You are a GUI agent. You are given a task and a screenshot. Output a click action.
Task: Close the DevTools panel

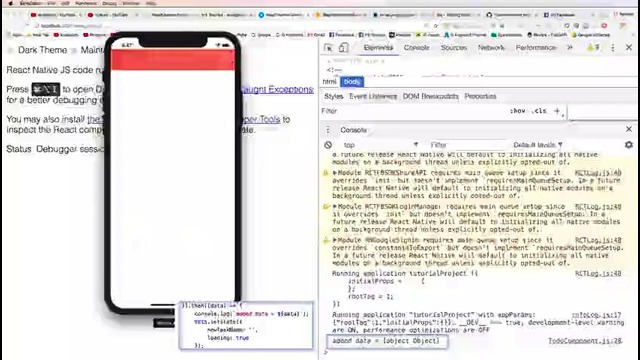629,48
